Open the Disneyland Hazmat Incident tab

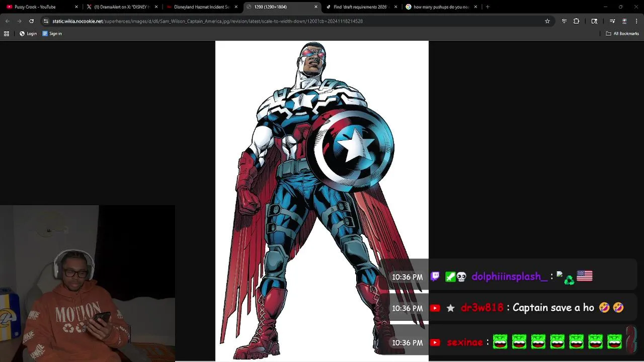click(202, 7)
